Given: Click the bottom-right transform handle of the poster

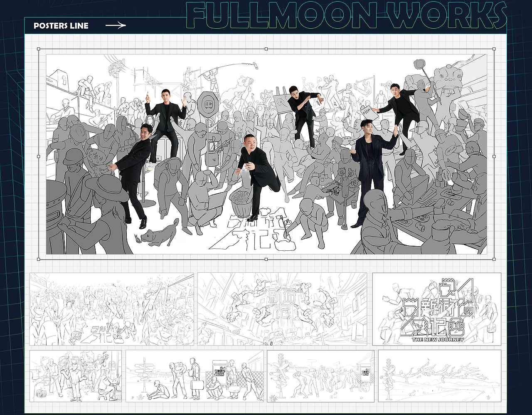Looking at the screenshot, I should pyautogui.click(x=494, y=259).
